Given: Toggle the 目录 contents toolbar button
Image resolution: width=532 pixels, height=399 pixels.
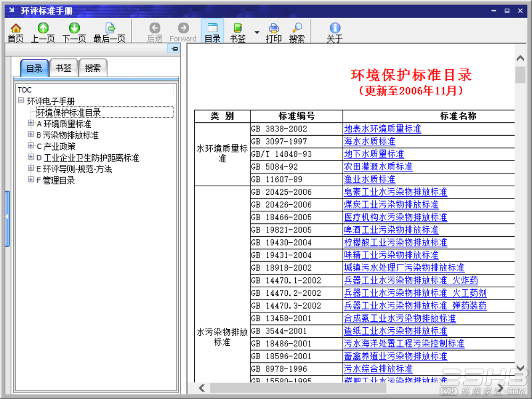Looking at the screenshot, I should [213, 31].
